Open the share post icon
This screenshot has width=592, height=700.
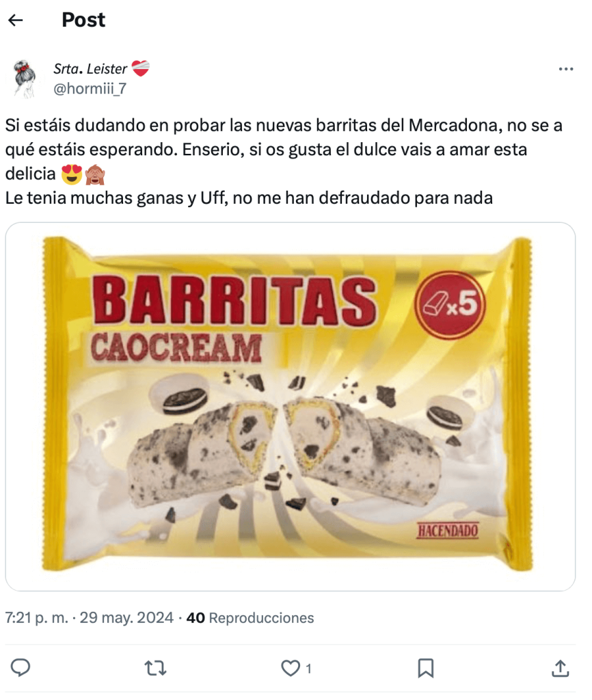(561, 668)
